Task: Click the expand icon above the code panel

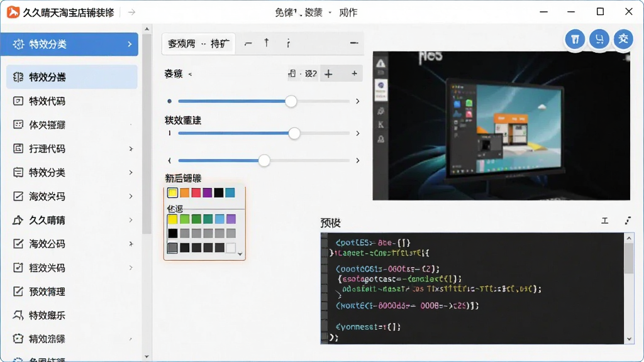Action: pyautogui.click(x=628, y=221)
